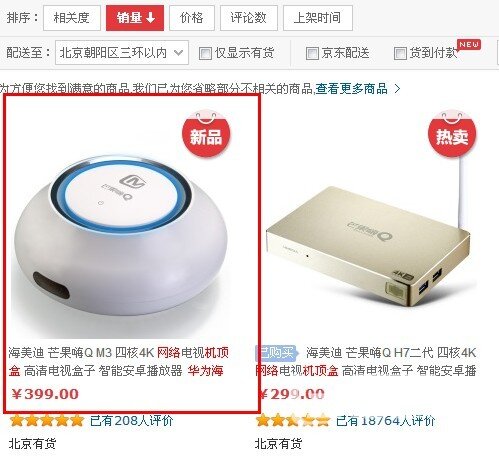
Task: Sort results by 评论数
Action: pyautogui.click(x=249, y=18)
